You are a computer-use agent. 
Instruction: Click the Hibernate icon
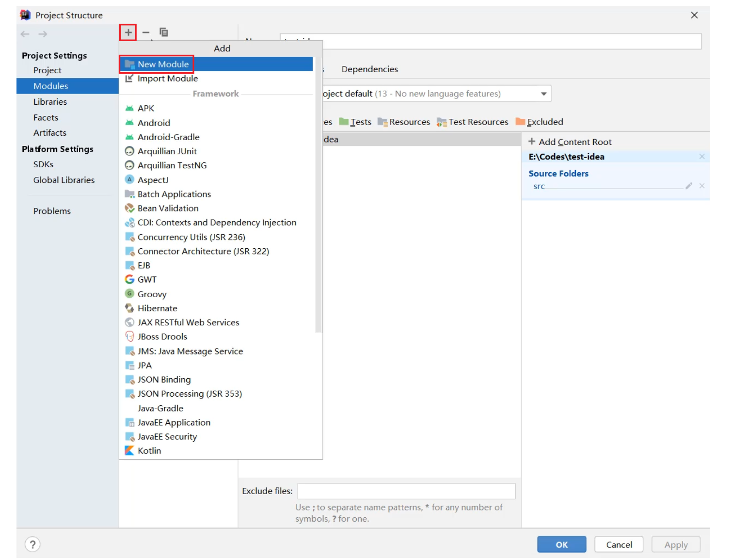click(129, 308)
